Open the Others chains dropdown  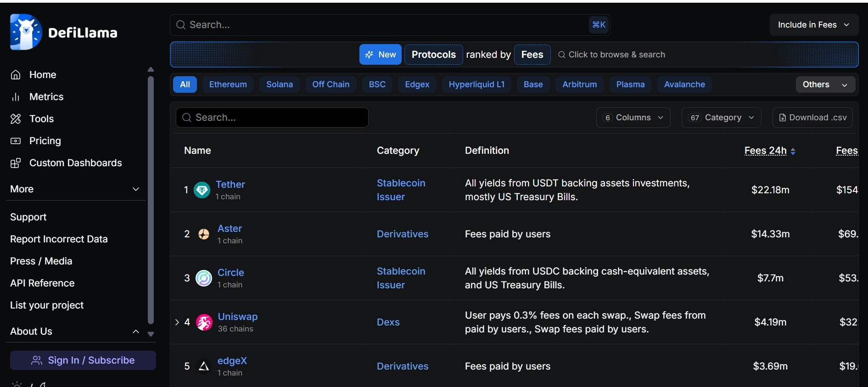click(x=825, y=84)
